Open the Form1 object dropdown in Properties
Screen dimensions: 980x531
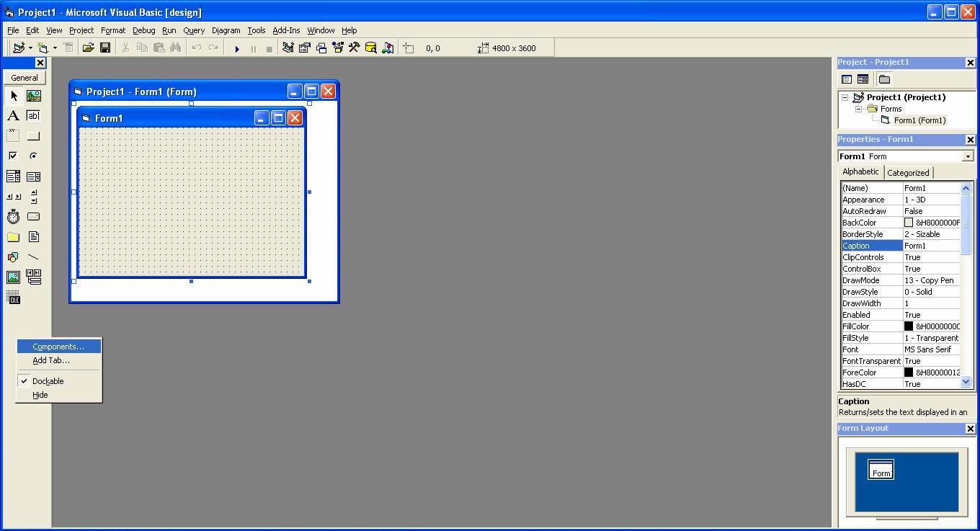[x=968, y=156]
